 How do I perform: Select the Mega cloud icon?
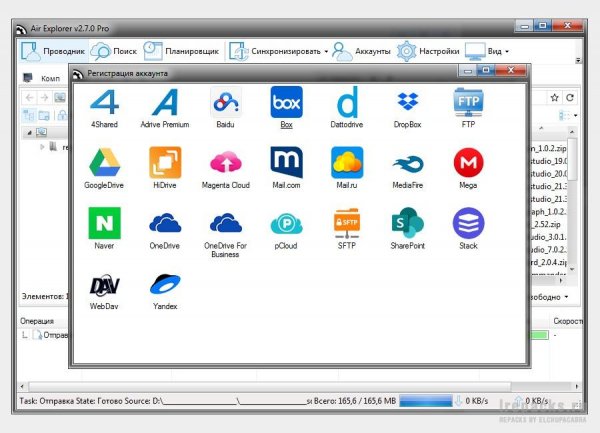coord(468,168)
